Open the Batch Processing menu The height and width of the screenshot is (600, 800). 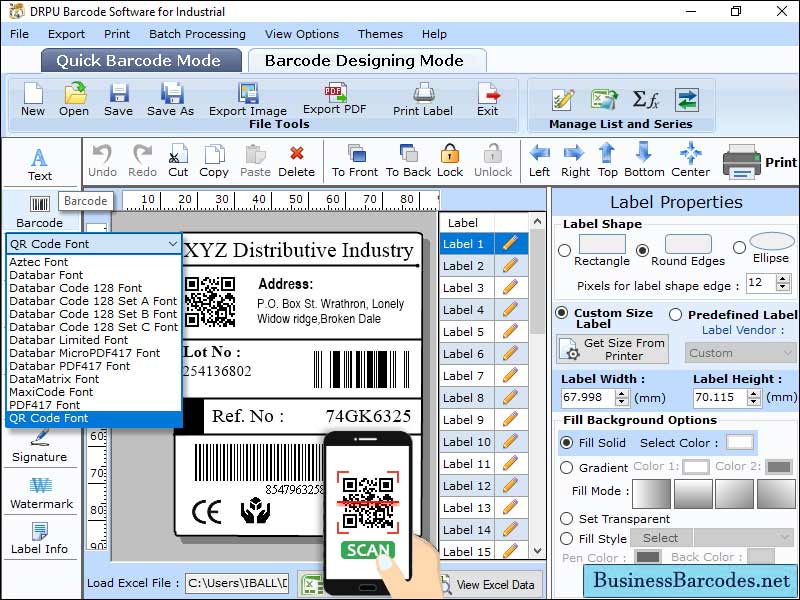pyautogui.click(x=197, y=33)
